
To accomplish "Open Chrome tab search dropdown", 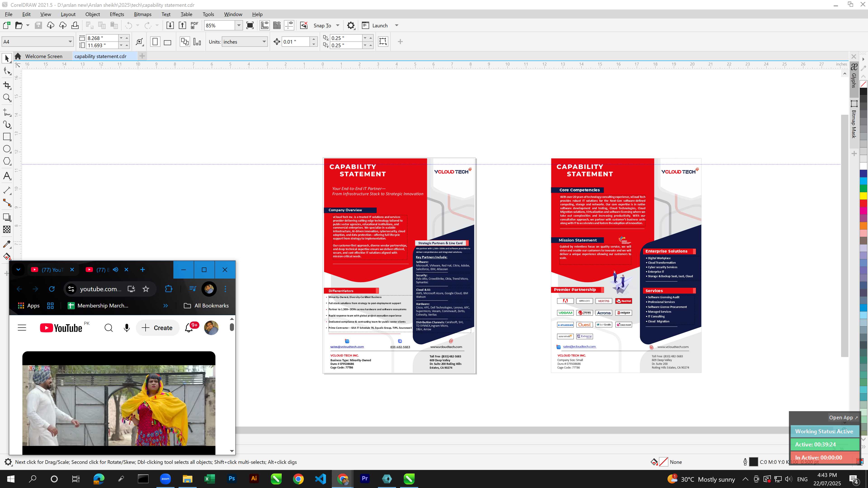I will point(18,270).
